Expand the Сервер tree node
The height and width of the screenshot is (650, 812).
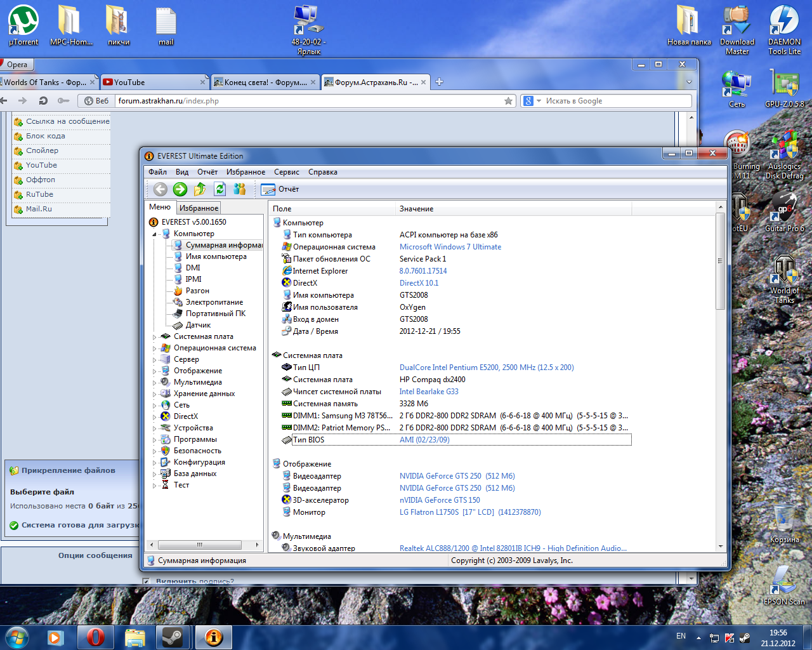click(x=154, y=360)
